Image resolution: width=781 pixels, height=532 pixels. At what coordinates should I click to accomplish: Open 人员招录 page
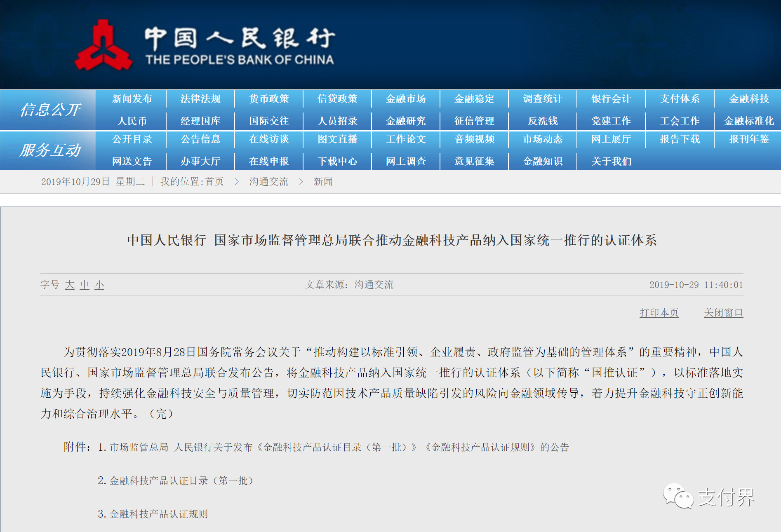click(x=337, y=121)
